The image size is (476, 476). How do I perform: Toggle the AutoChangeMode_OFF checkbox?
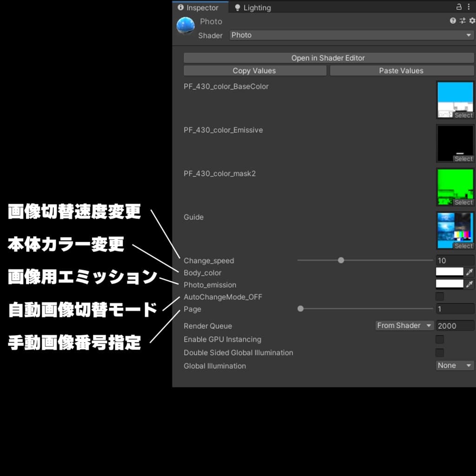[x=439, y=297]
